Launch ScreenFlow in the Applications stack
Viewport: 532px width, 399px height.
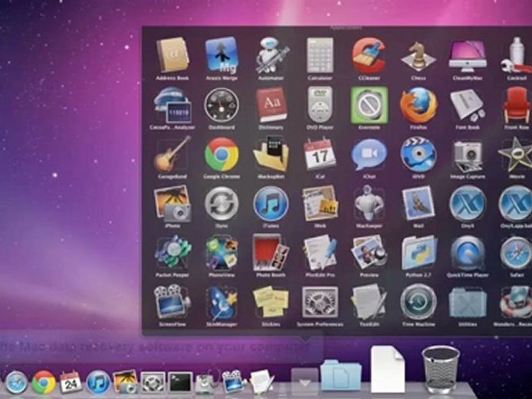(172, 303)
